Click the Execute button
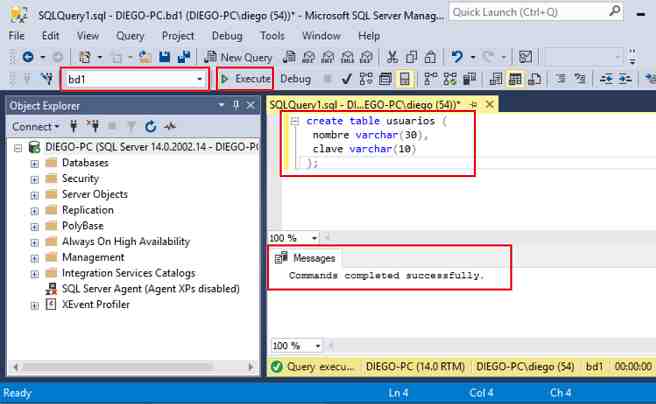 pos(246,79)
